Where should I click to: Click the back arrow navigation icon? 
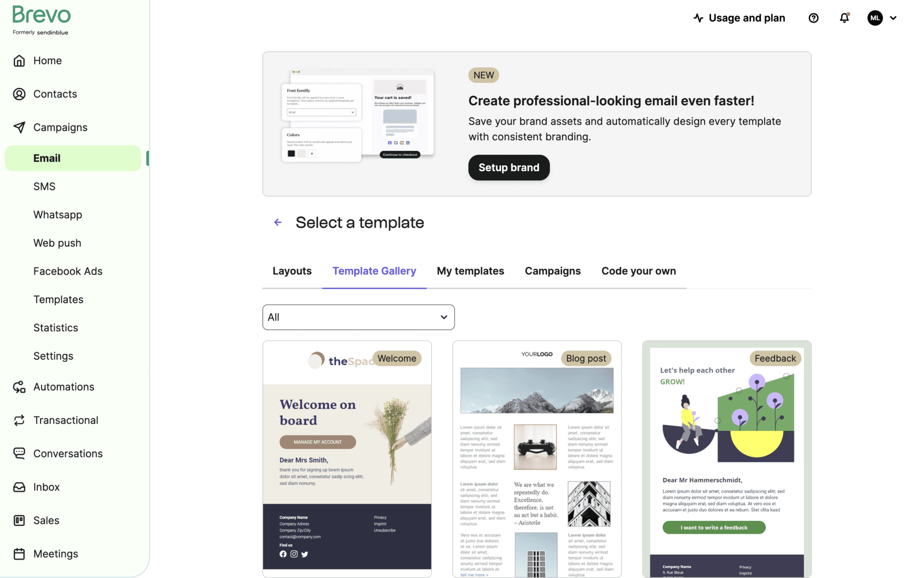point(277,223)
